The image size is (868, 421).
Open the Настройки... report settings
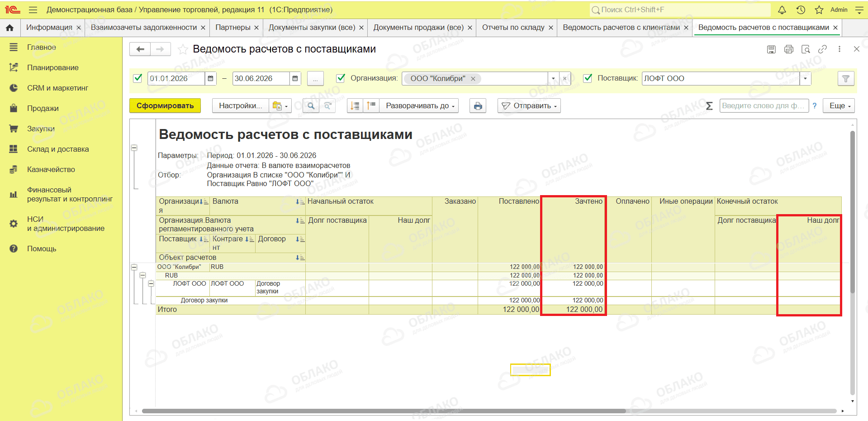pyautogui.click(x=241, y=106)
